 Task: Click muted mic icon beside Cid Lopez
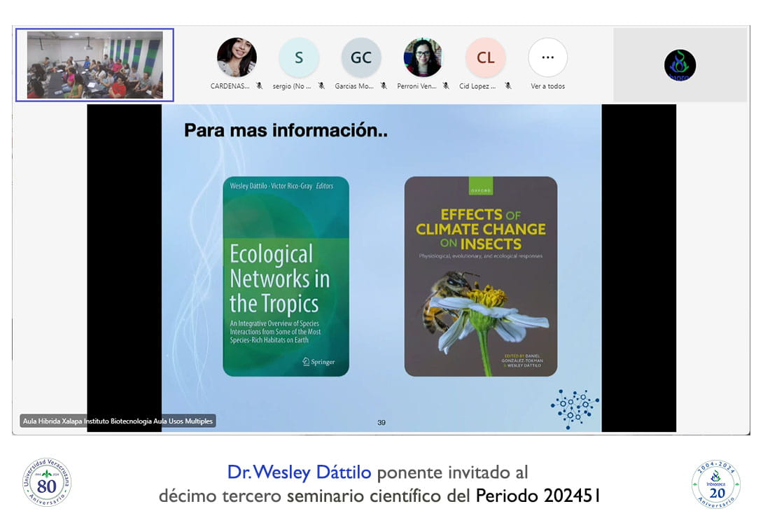[x=508, y=86]
